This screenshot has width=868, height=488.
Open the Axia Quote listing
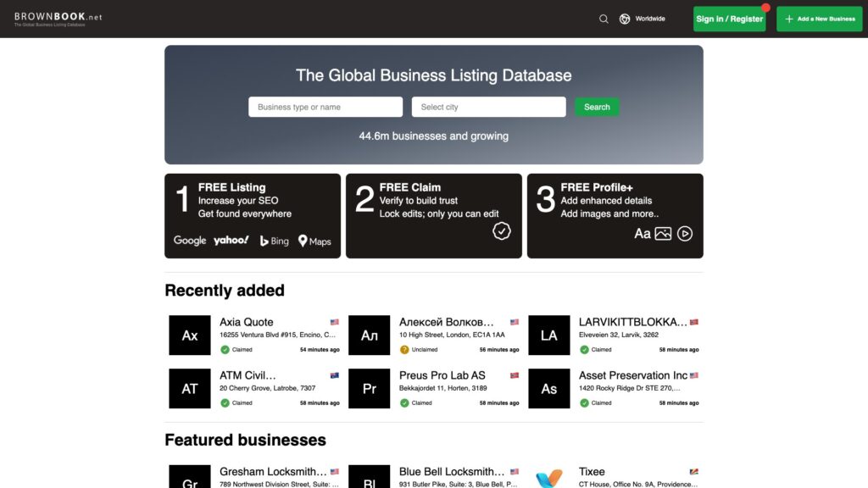[x=247, y=322]
